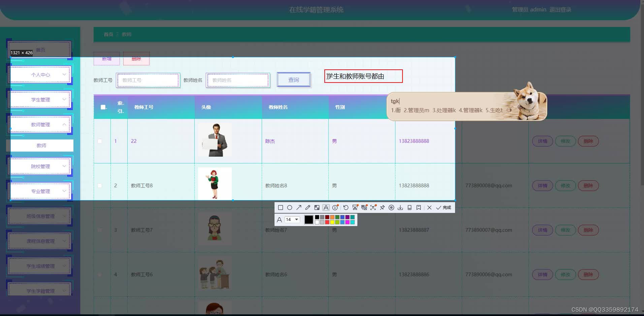This screenshot has width=644, height=316.
Task: Click 首页 in the breadcrumb bar
Action: tap(108, 34)
